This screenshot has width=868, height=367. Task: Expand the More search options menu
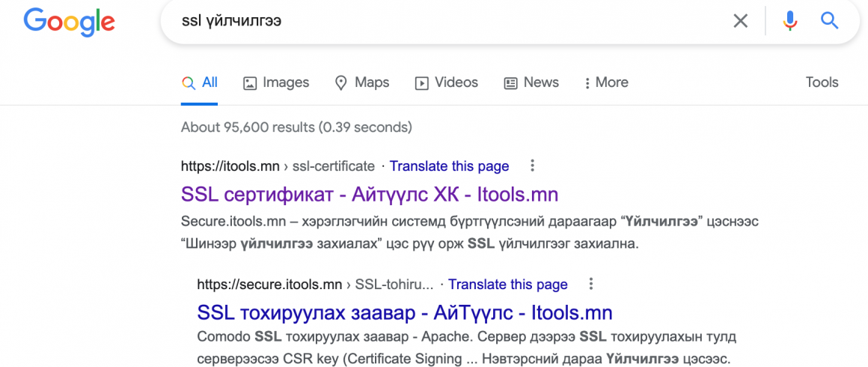click(x=606, y=82)
